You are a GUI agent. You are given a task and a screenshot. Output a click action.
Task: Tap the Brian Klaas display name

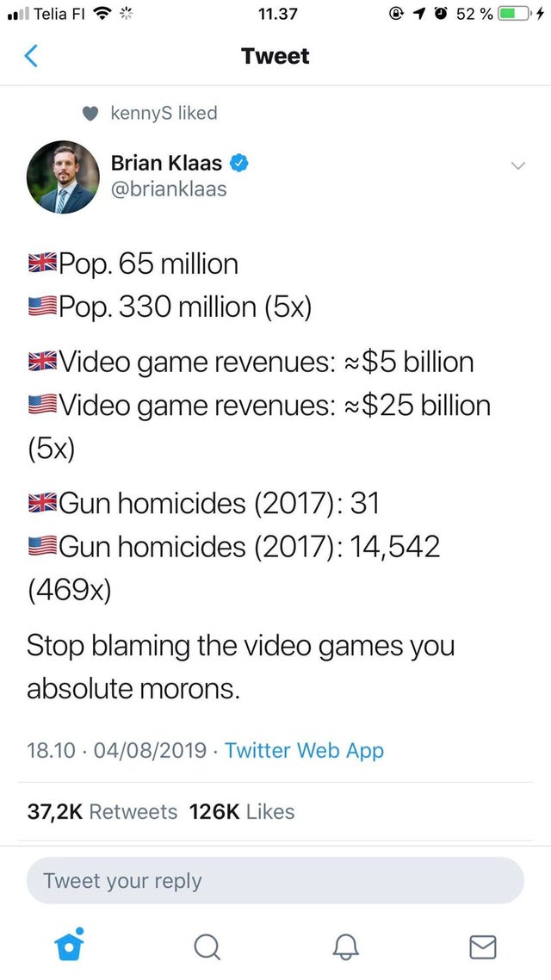(x=166, y=163)
